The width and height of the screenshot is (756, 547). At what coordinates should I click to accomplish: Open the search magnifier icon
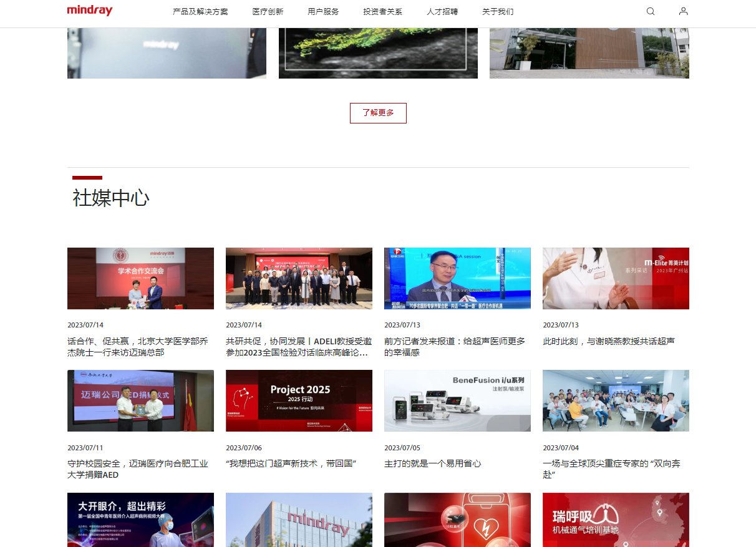tap(651, 11)
